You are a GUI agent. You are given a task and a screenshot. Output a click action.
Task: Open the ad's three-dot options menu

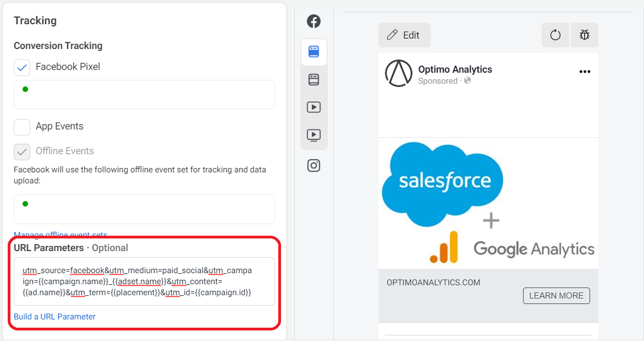pos(585,72)
